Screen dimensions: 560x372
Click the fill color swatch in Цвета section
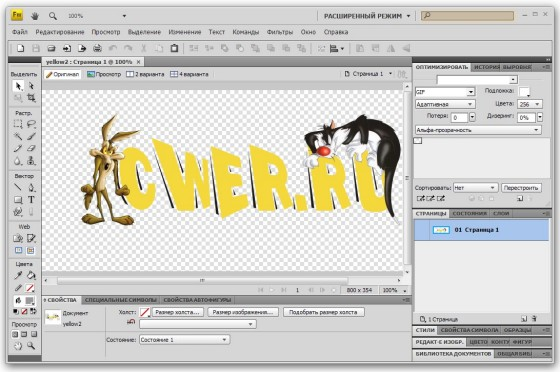(x=30, y=301)
